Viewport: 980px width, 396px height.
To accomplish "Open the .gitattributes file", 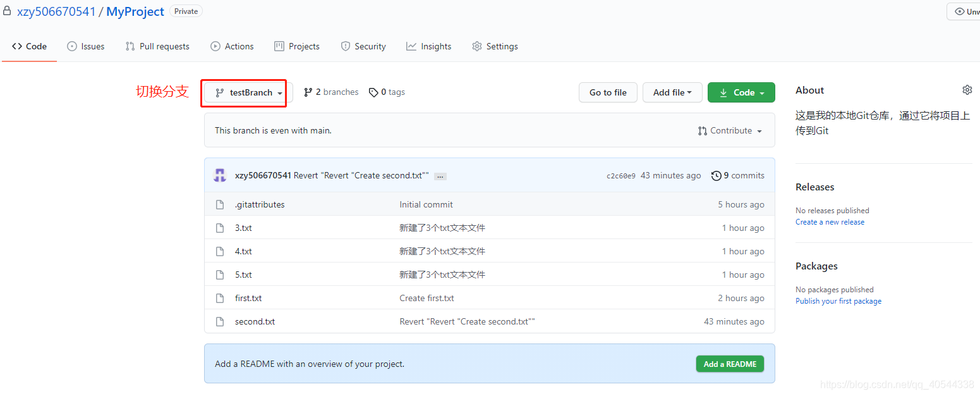I will pos(260,204).
